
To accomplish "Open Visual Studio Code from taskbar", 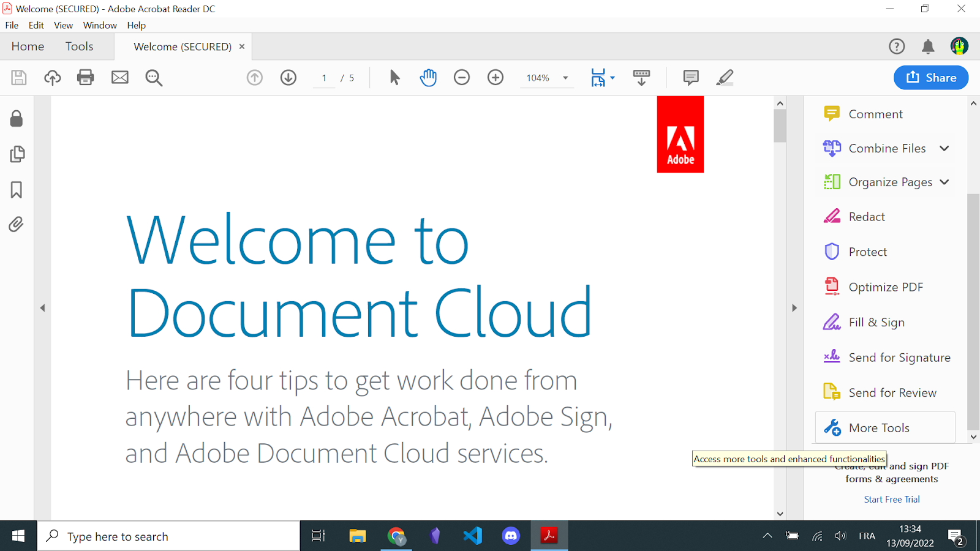I will [x=472, y=536].
